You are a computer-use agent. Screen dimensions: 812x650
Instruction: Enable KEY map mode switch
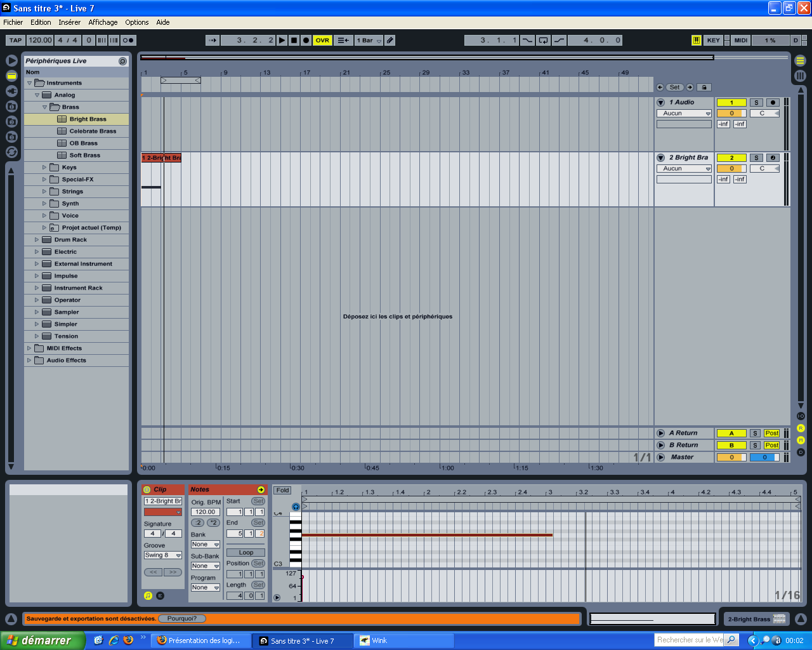pyautogui.click(x=713, y=40)
